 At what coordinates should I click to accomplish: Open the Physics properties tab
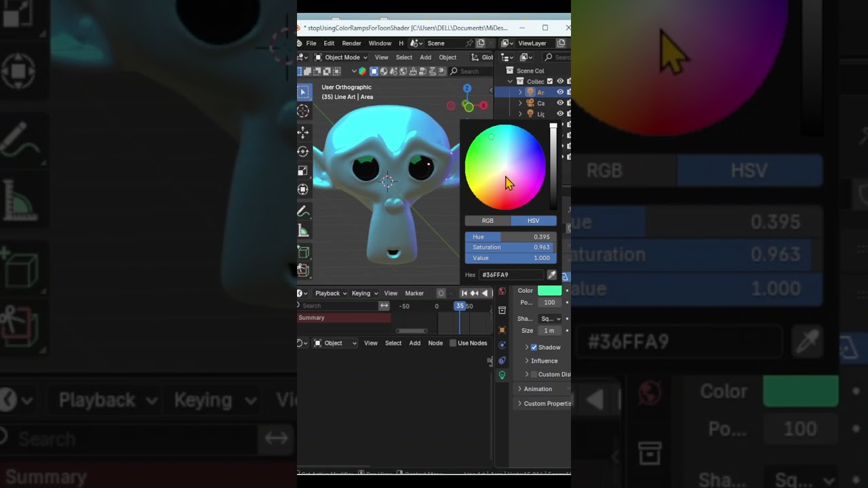click(502, 346)
